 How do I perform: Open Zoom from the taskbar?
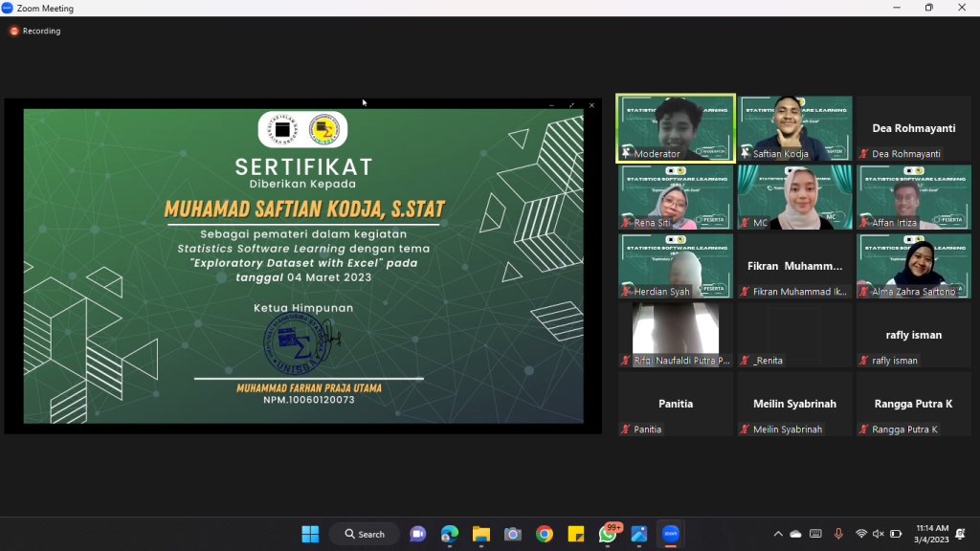coord(670,534)
